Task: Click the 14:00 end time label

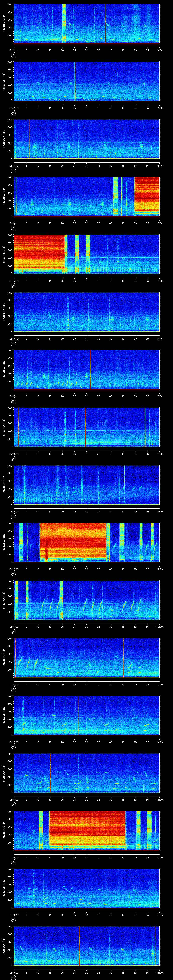Action: (x=159, y=742)
